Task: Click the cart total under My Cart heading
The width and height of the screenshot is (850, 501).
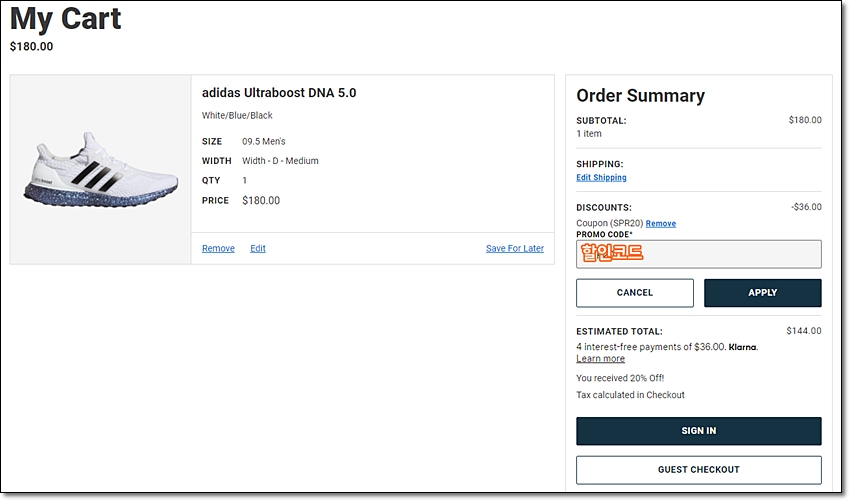Action: pyautogui.click(x=31, y=47)
